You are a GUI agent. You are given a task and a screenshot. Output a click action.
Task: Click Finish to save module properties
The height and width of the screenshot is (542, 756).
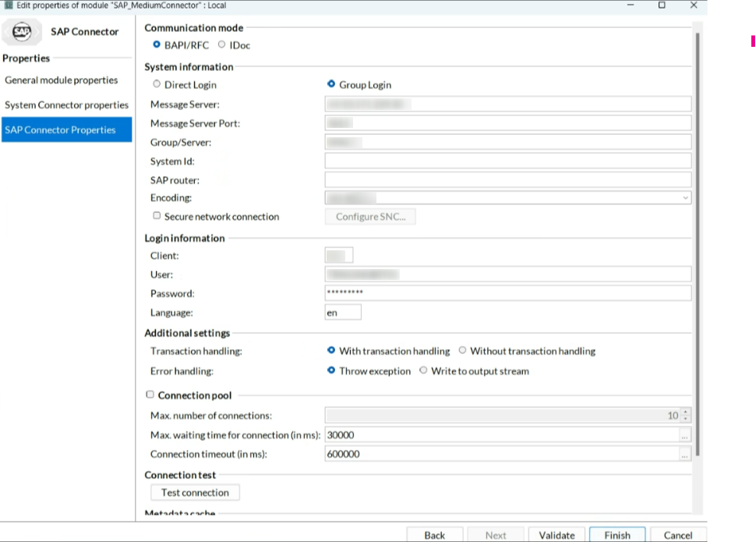[616, 535]
